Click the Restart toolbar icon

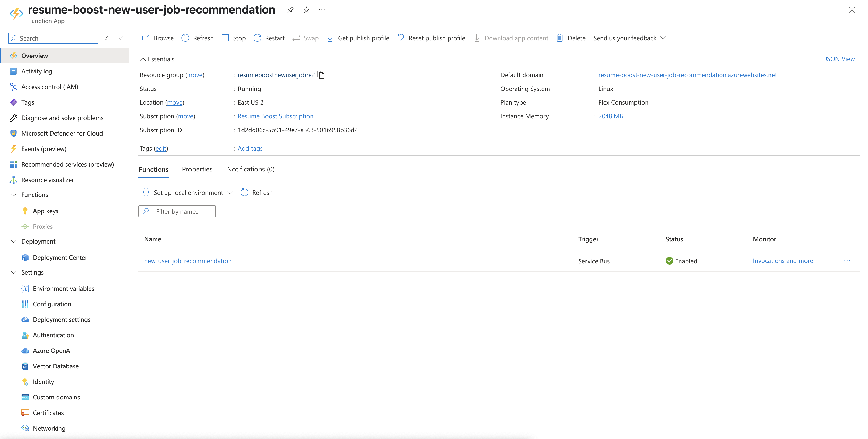pos(257,38)
